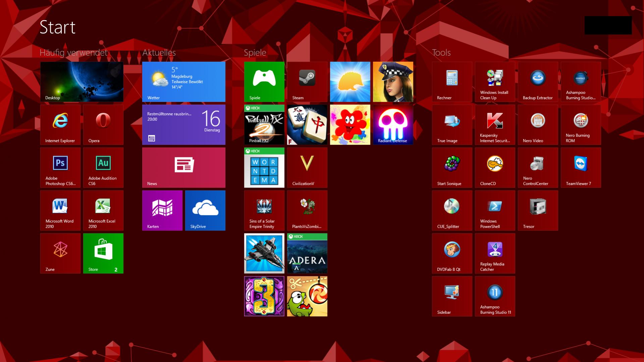Launch Internet Explorer tile
Screen dimensions: 644x362
60,124
